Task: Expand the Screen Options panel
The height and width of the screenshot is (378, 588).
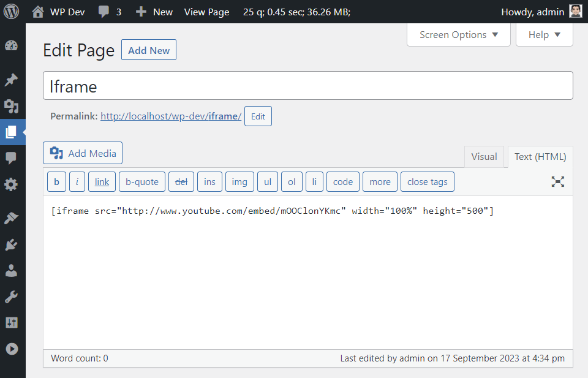Action: [x=459, y=35]
